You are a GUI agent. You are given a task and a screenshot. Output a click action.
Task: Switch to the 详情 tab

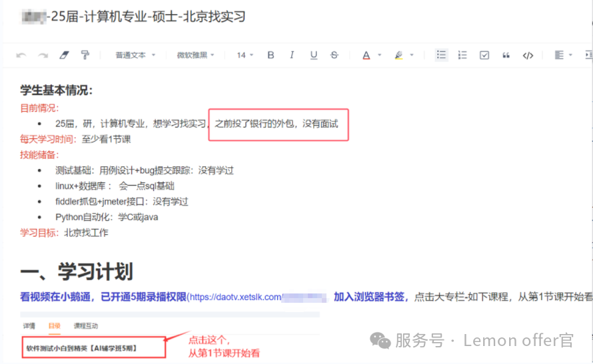(29, 326)
